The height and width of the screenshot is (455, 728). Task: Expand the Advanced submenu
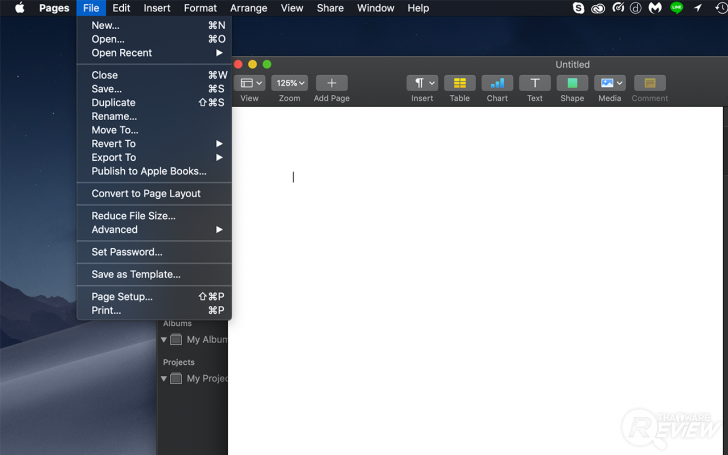click(x=154, y=229)
